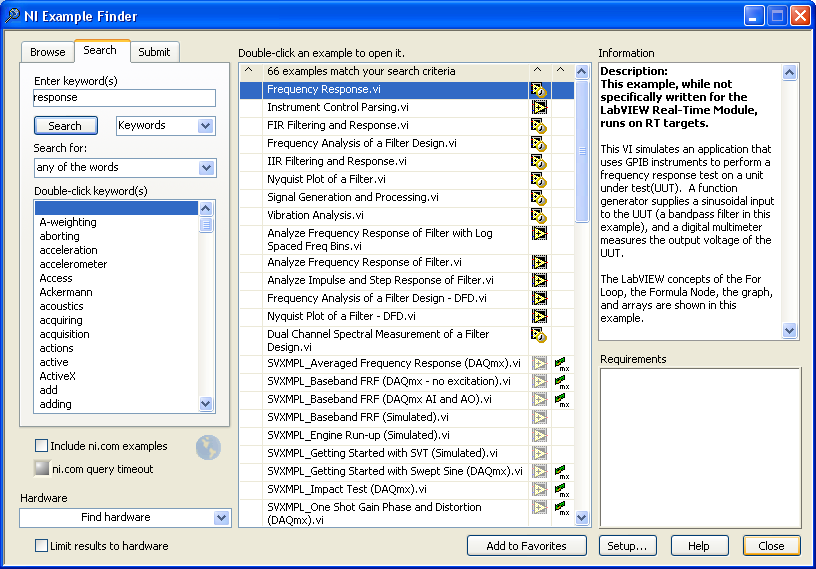Click the keyword input field containing 'response'

click(124, 97)
